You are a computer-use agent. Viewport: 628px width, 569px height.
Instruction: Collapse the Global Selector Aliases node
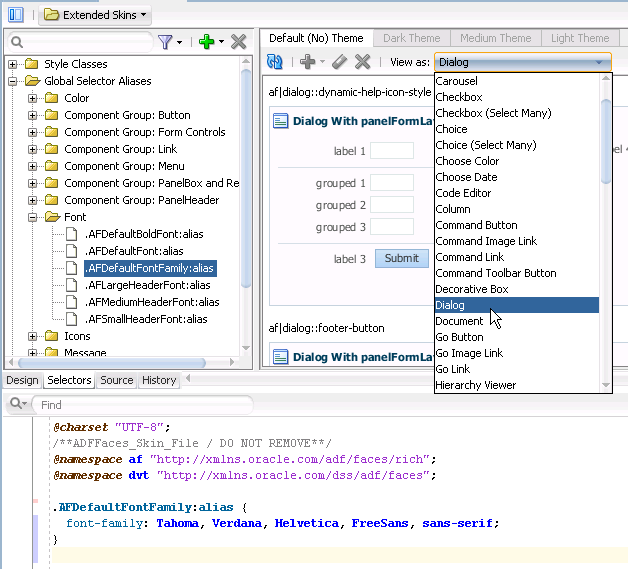tap(12, 81)
